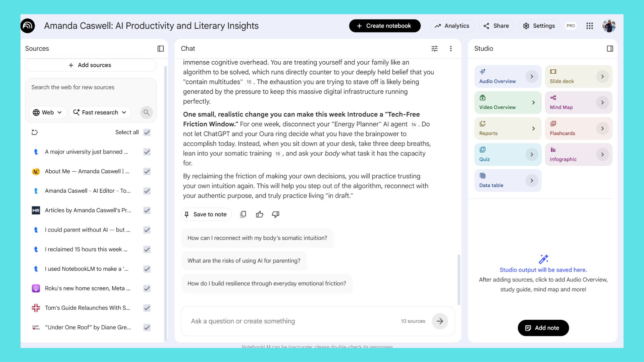Viewport: 644px width, 362px height.
Task: Uncheck 'About Me — Amanda Caswell' source
Action: (x=147, y=171)
